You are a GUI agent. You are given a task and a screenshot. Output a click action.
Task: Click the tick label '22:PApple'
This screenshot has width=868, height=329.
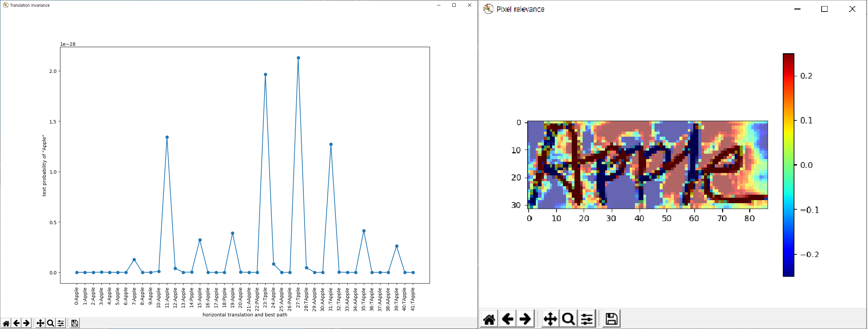[x=257, y=299]
